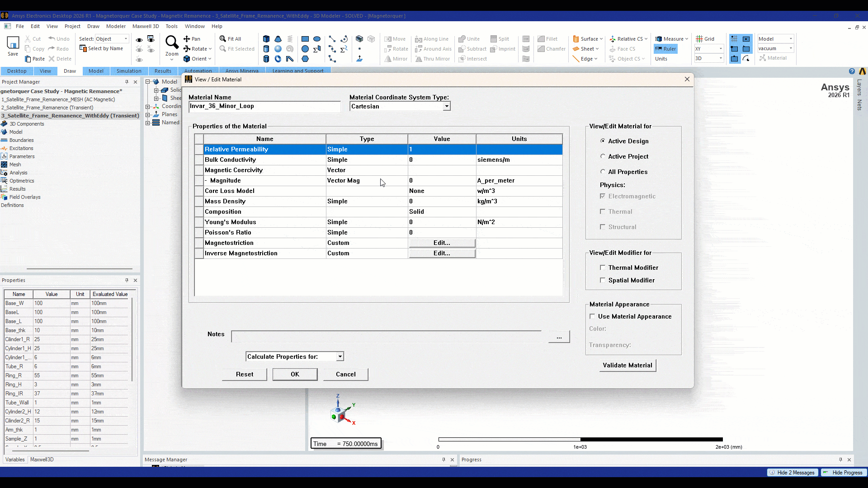
Task: Click the Save icon in toolbar
Action: 13,43
